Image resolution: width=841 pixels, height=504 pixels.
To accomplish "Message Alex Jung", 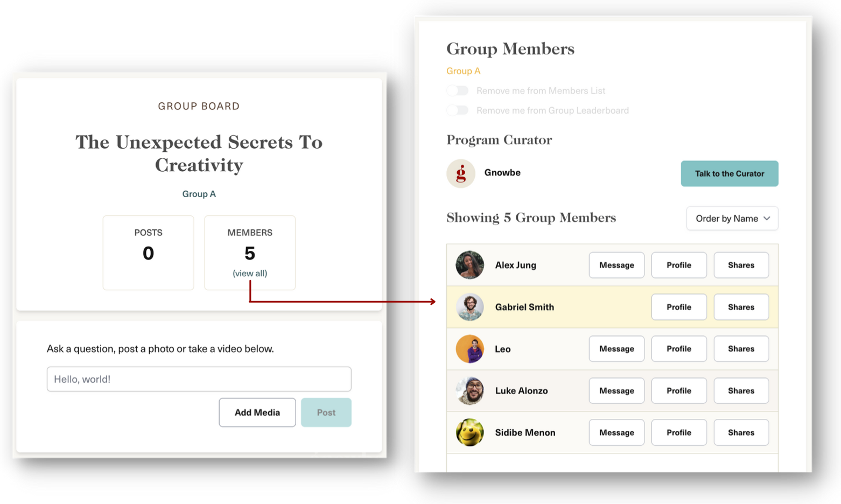I will (616, 265).
